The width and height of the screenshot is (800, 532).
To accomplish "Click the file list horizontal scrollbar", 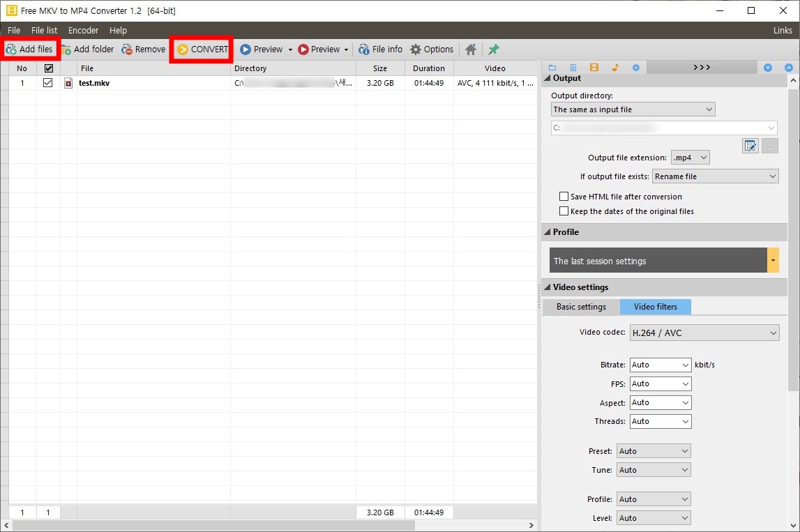I will tap(213, 525).
